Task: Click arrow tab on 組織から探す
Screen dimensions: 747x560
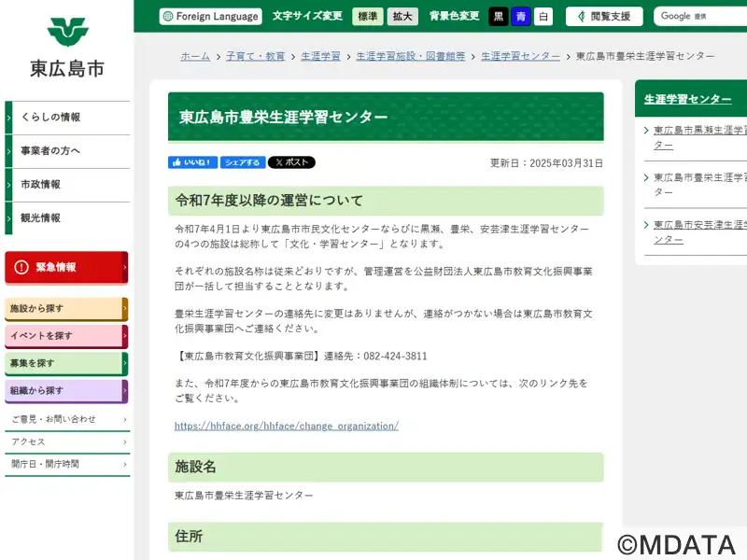Action: click(125, 391)
